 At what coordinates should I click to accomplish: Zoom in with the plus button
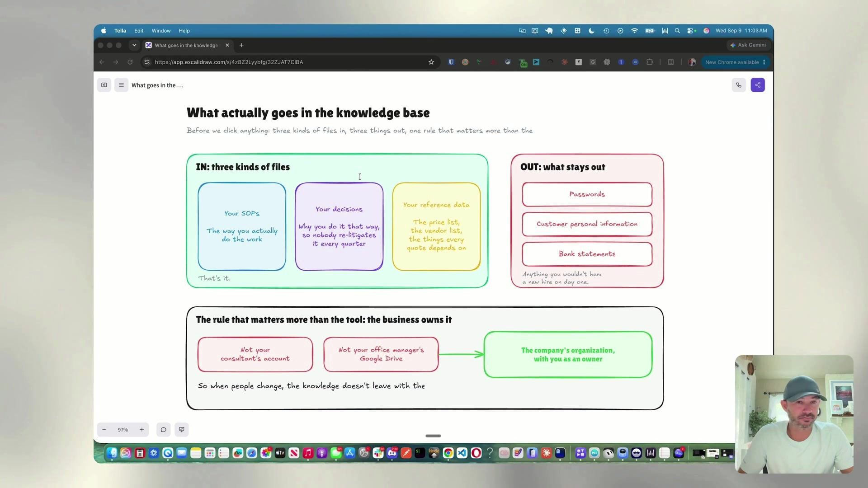[x=142, y=430]
